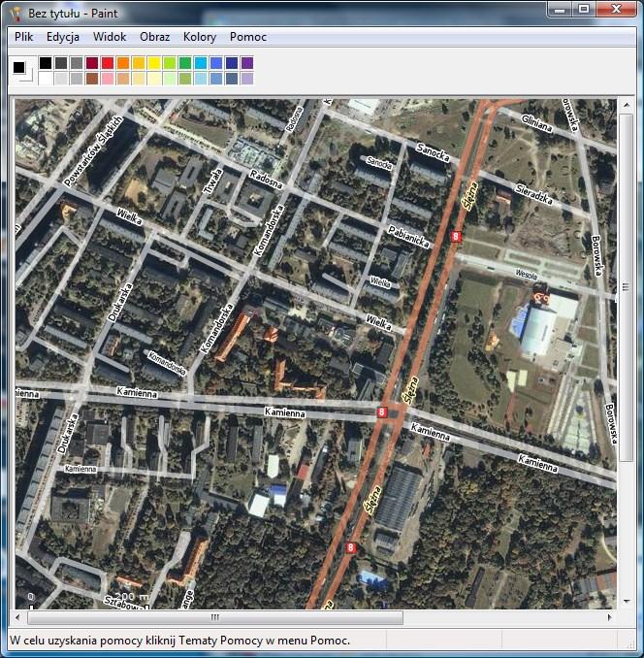The height and width of the screenshot is (658, 644).
Task: Choose the light sky blue swatch
Action: click(x=201, y=78)
